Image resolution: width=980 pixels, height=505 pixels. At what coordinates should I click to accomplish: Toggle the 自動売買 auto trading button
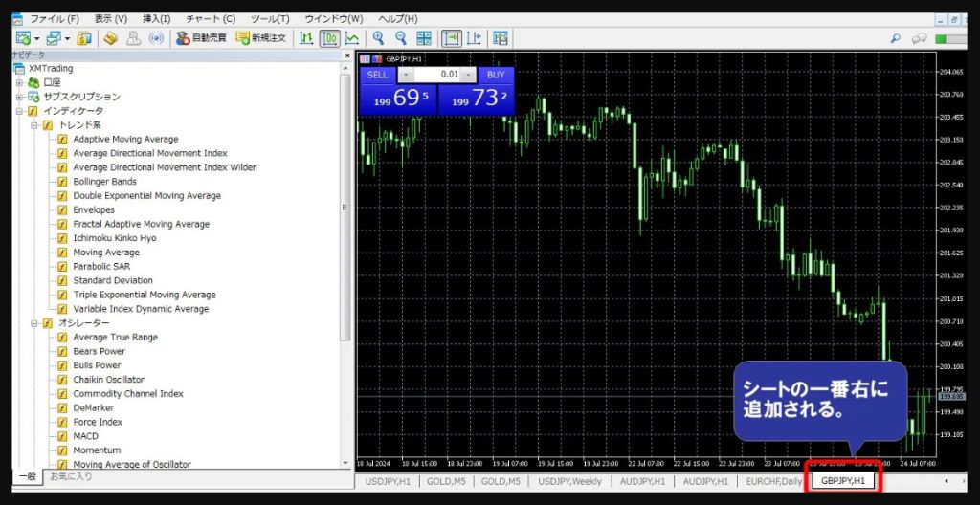pos(201,39)
